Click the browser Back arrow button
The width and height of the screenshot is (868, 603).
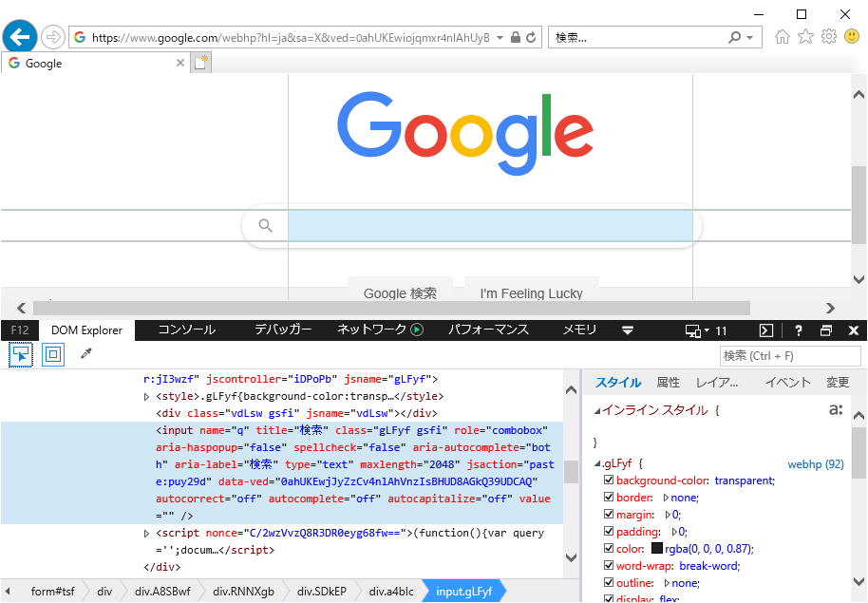[x=20, y=37]
